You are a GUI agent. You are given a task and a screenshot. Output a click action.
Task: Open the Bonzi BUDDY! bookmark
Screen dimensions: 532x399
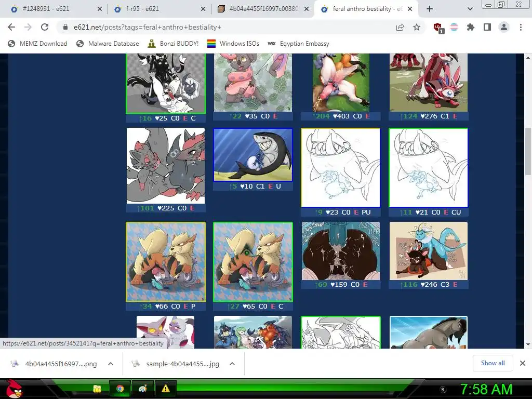[173, 44]
